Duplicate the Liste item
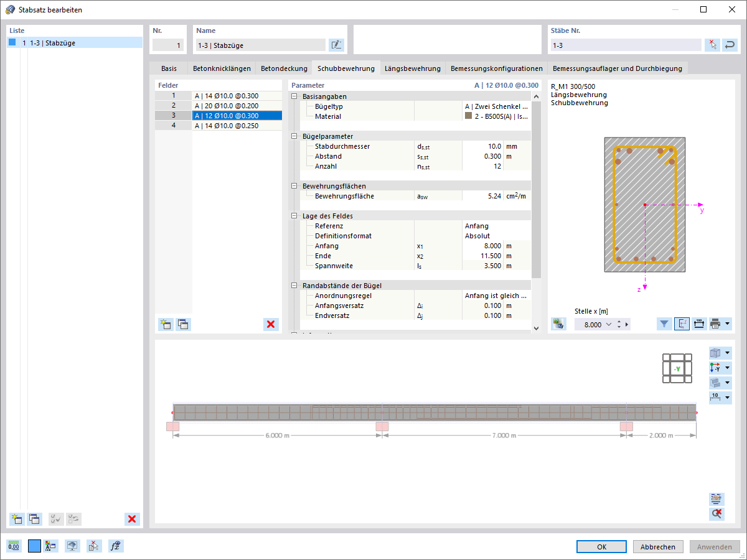This screenshot has width=747, height=560. point(34,519)
